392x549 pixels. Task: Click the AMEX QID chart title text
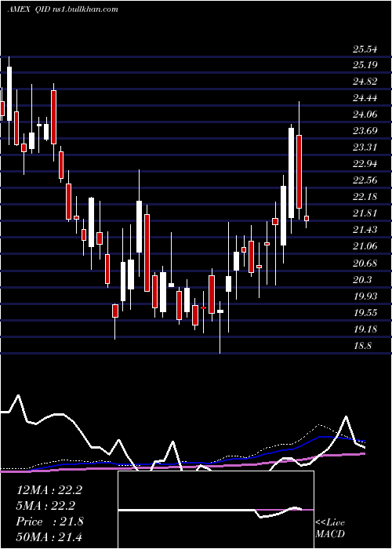63,9
